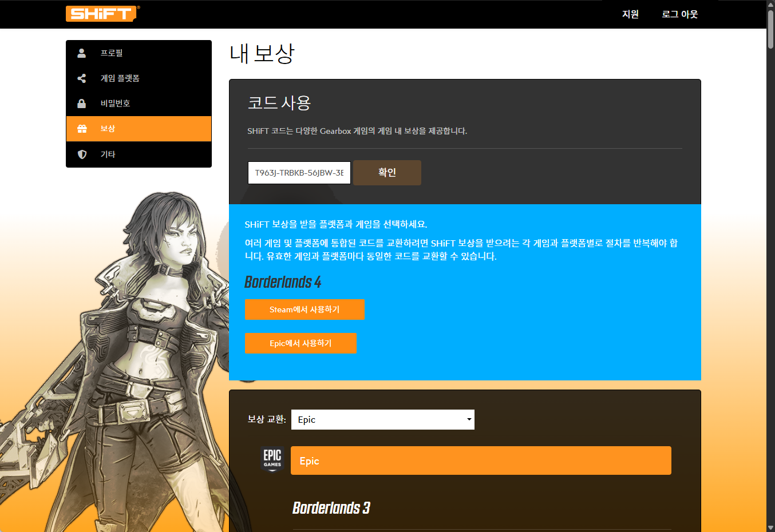This screenshot has width=775, height=532.
Task: Click Epic에서 사용하기 button
Action: tap(300, 343)
